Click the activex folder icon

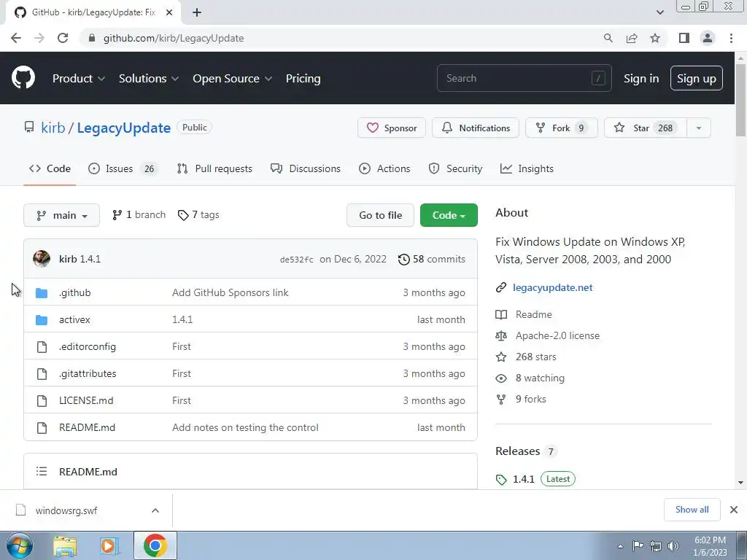(x=42, y=319)
